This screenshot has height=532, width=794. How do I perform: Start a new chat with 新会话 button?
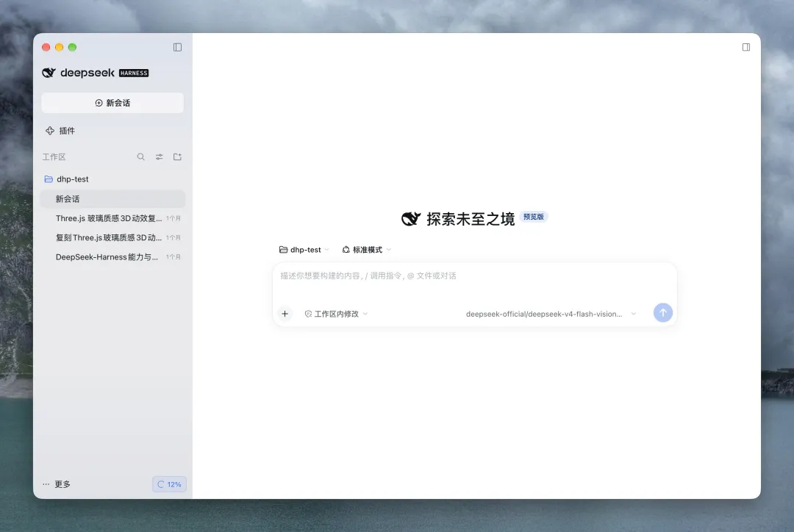click(x=112, y=103)
